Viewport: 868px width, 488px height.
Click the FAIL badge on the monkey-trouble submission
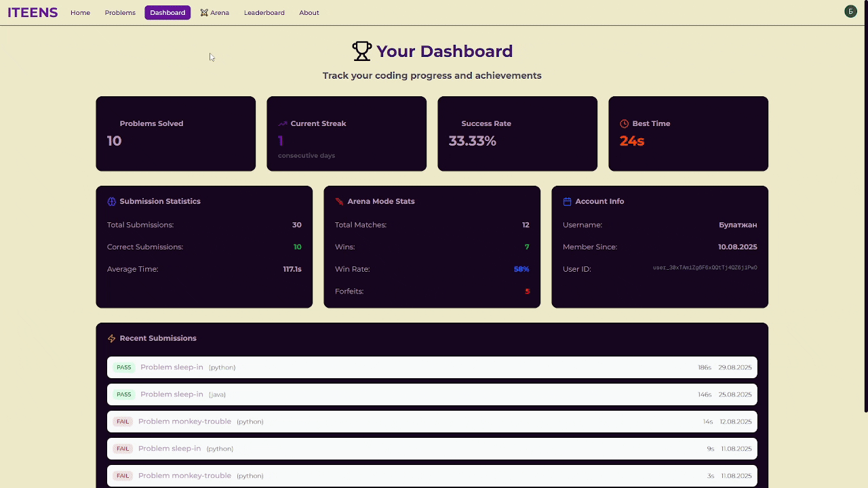point(122,421)
